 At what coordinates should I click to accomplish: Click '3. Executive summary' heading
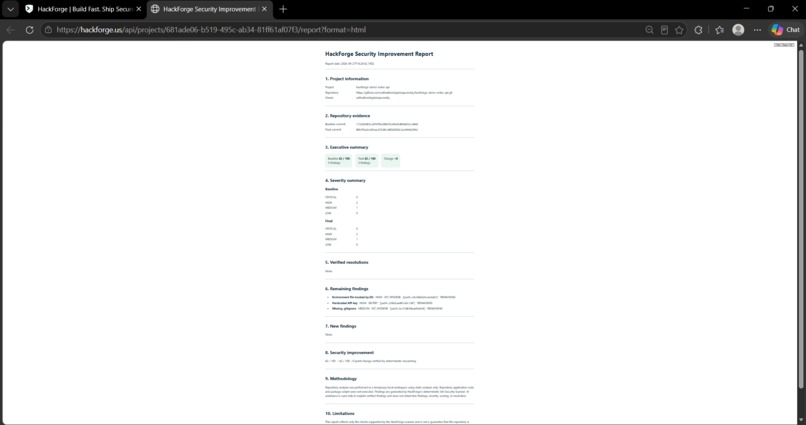346,147
